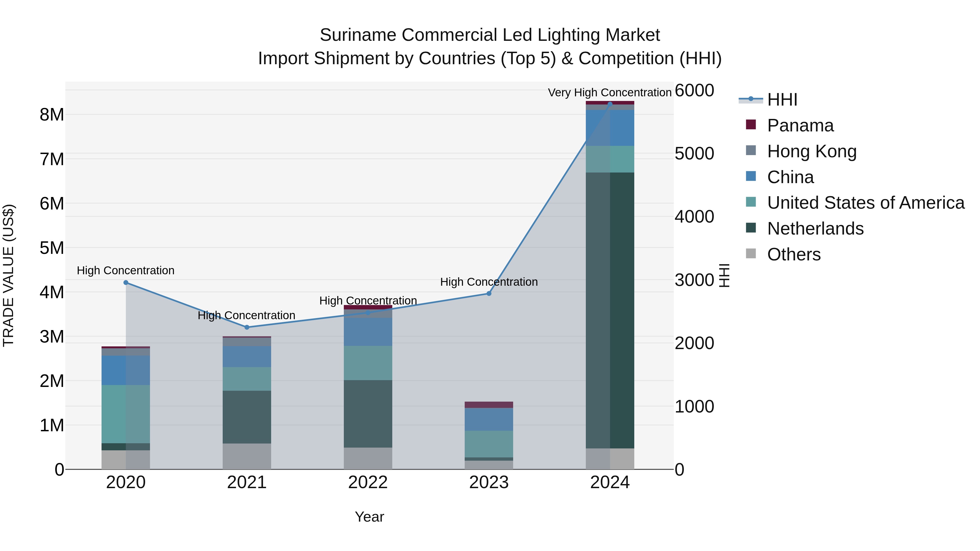980x551 pixels.
Task: Click the 2021 Others bar segment
Action: click(x=247, y=457)
